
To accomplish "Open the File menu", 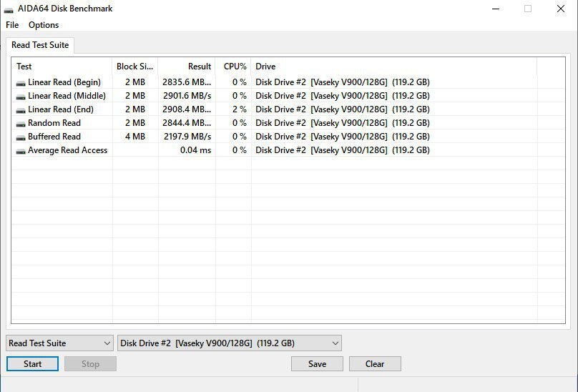I will [12, 25].
